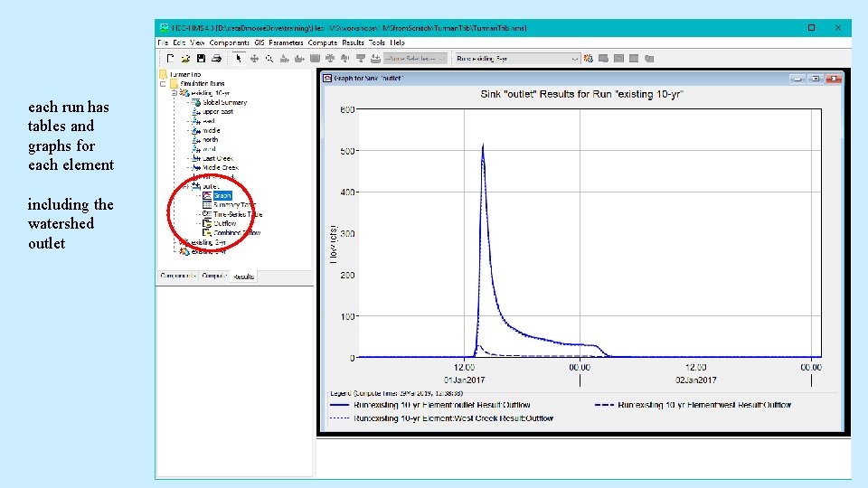Click the Global Summary tree icon
The height and width of the screenshot is (488, 868).
tap(196, 102)
